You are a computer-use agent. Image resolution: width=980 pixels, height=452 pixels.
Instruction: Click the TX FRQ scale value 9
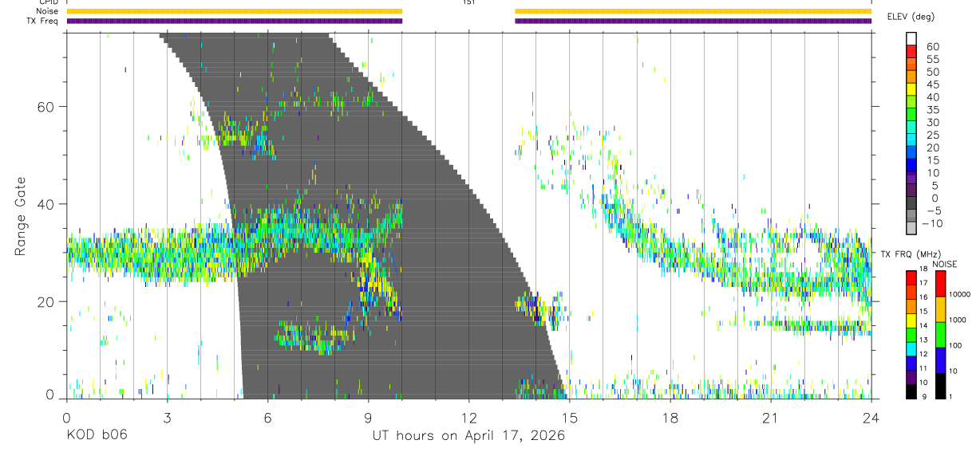[923, 396]
